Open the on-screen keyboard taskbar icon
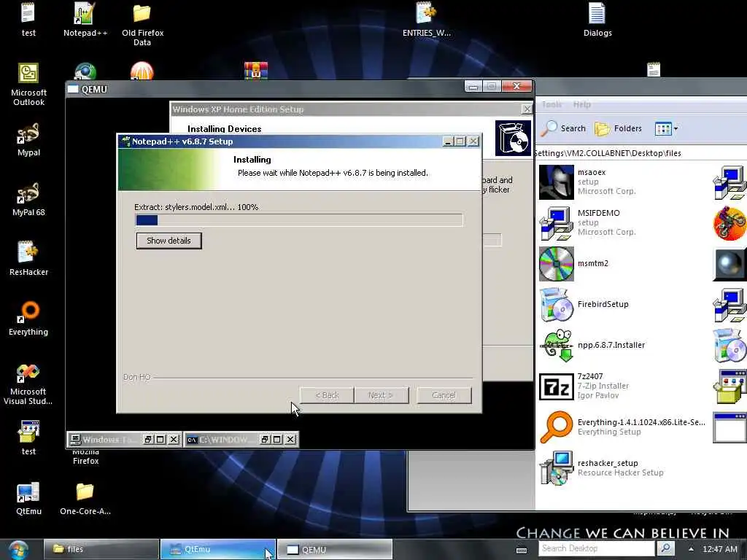 tap(522, 550)
